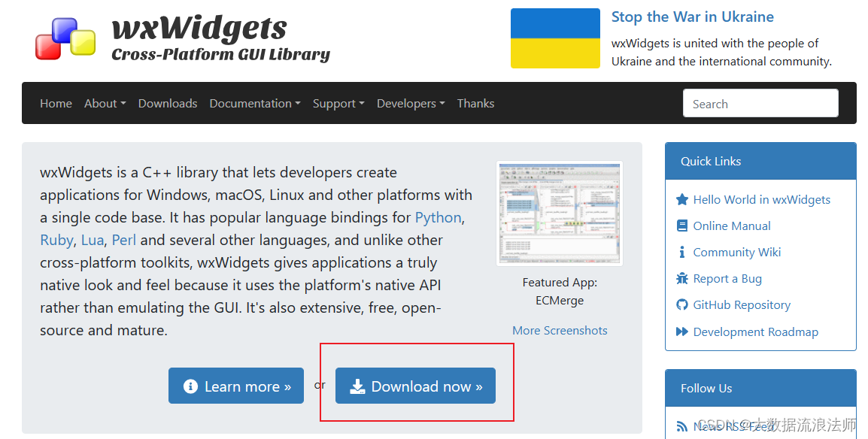The height and width of the screenshot is (439, 868).
Task: Open Online Manual link
Action: (732, 226)
